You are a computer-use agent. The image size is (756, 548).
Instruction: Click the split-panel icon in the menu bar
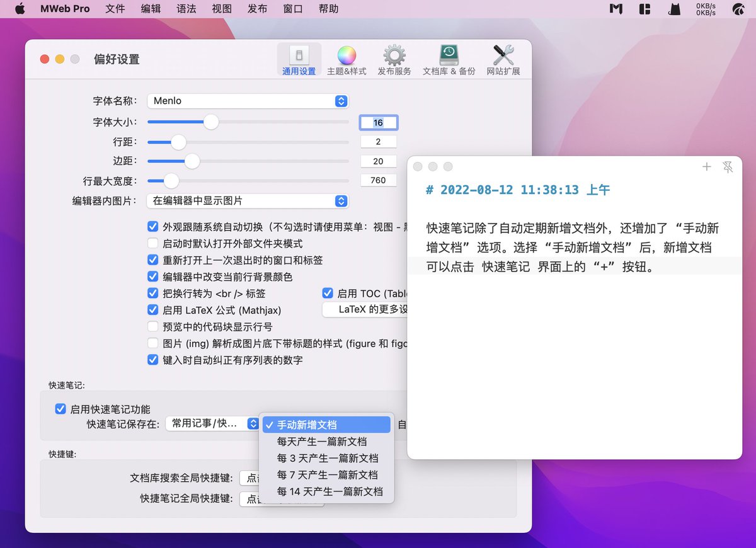(x=644, y=9)
